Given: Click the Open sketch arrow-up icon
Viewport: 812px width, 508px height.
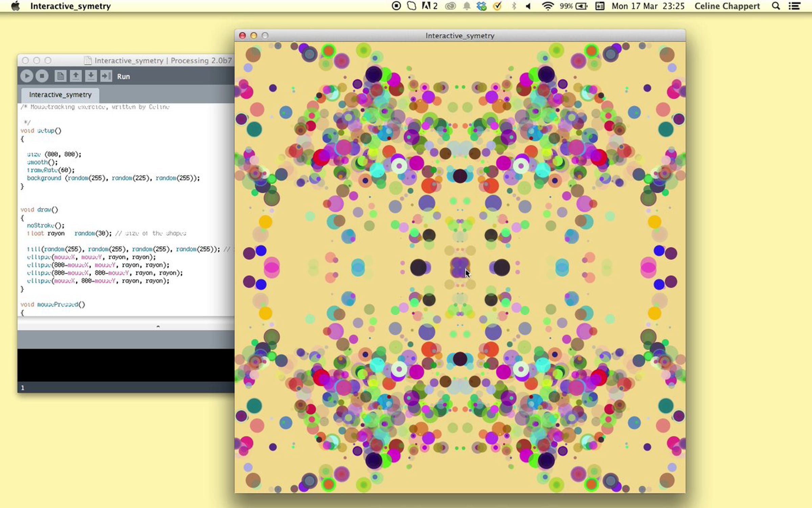Looking at the screenshot, I should pyautogui.click(x=75, y=76).
